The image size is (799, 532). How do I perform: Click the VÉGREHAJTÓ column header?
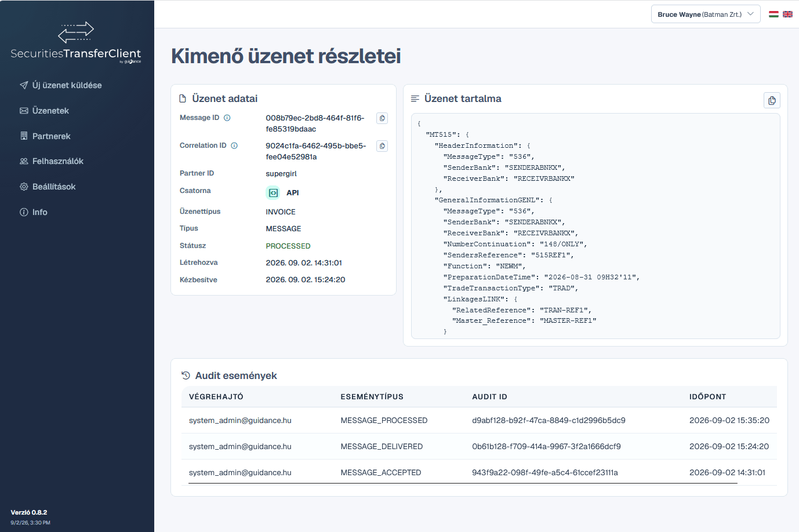click(x=216, y=397)
